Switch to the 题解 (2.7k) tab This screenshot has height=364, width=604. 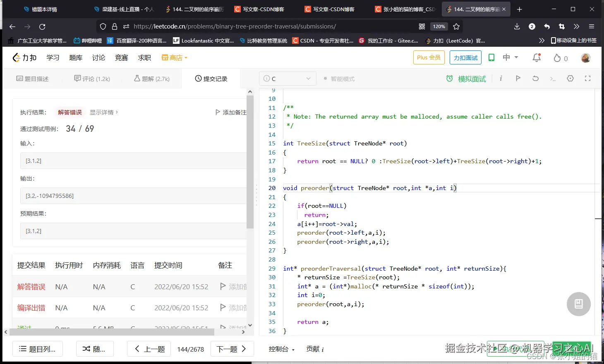click(152, 79)
